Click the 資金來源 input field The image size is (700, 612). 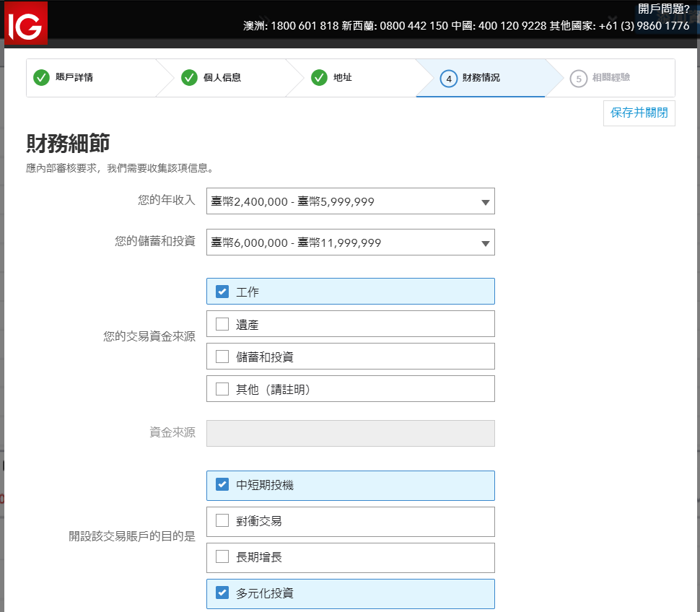[350, 433]
